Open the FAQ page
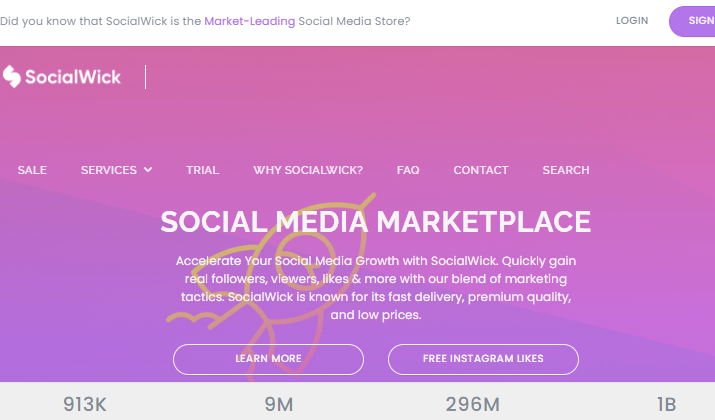This screenshot has width=715, height=420. [408, 170]
